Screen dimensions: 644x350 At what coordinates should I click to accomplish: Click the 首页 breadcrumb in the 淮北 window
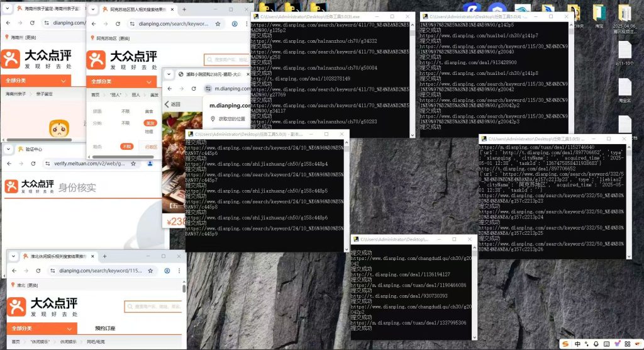click(x=16, y=342)
